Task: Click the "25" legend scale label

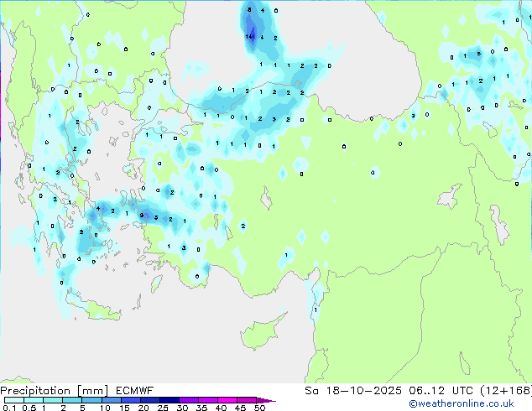Action: click(x=163, y=408)
